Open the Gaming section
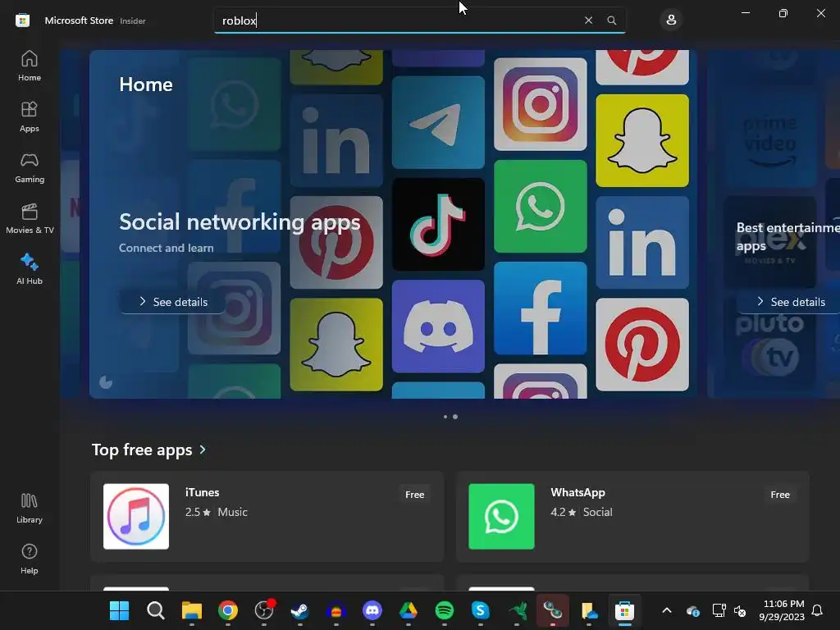This screenshot has width=840, height=630. pyautogui.click(x=30, y=167)
